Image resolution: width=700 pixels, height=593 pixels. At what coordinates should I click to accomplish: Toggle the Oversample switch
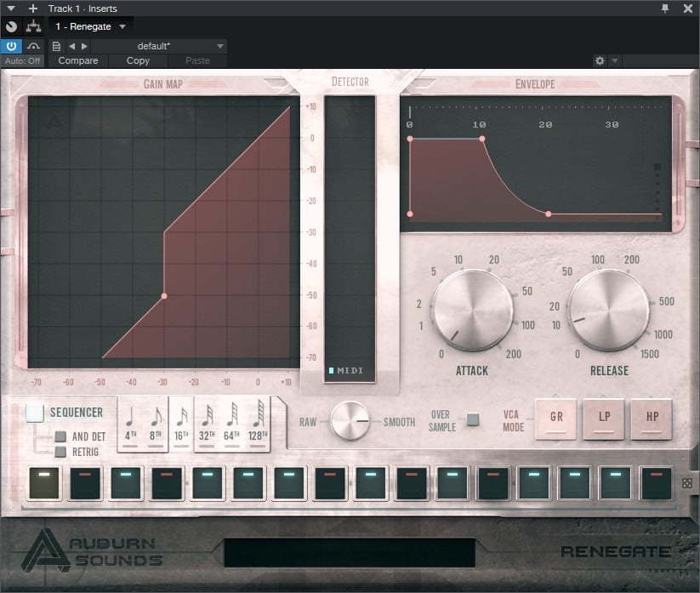[472, 419]
